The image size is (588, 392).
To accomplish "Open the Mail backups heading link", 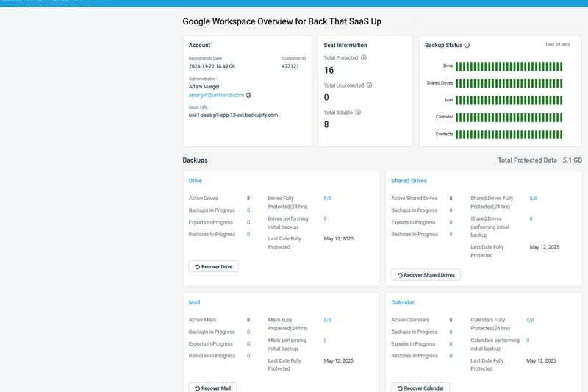I will [x=194, y=302].
